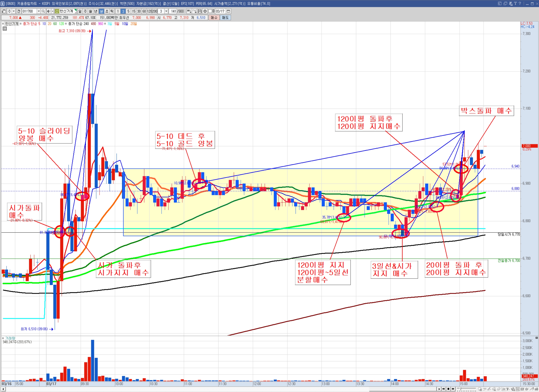
Task: Click the text annotation T icon
Action: coord(508,389)
